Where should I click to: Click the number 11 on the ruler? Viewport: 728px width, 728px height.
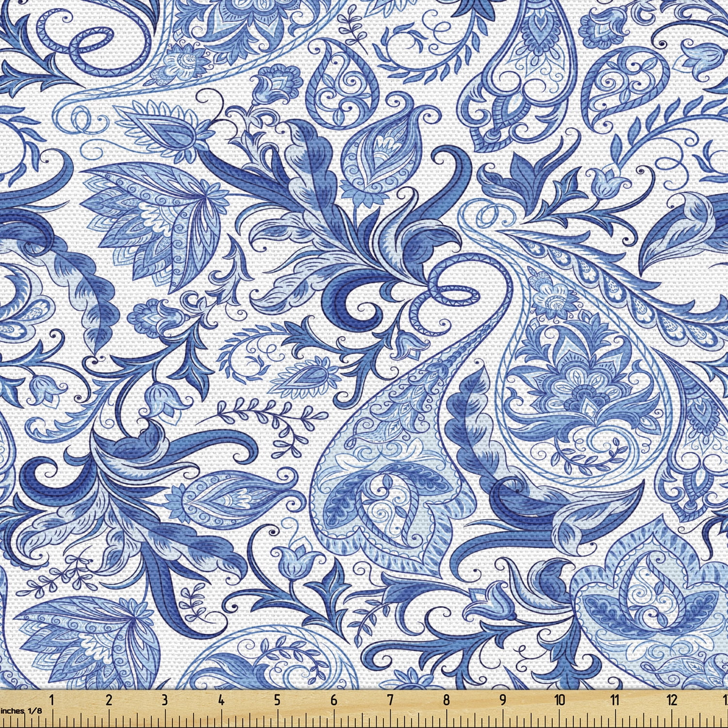(x=615, y=700)
